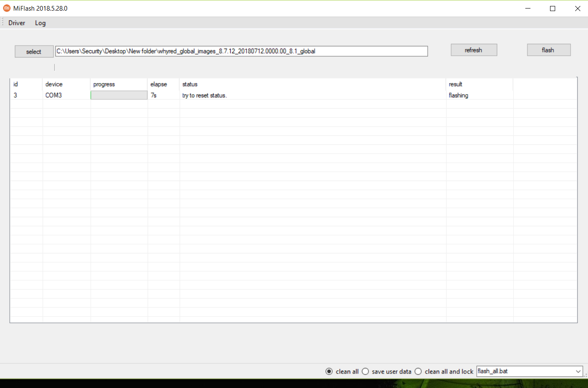Image resolution: width=588 pixels, height=388 pixels.
Task: Minimize the MiFlash window
Action: (528, 9)
